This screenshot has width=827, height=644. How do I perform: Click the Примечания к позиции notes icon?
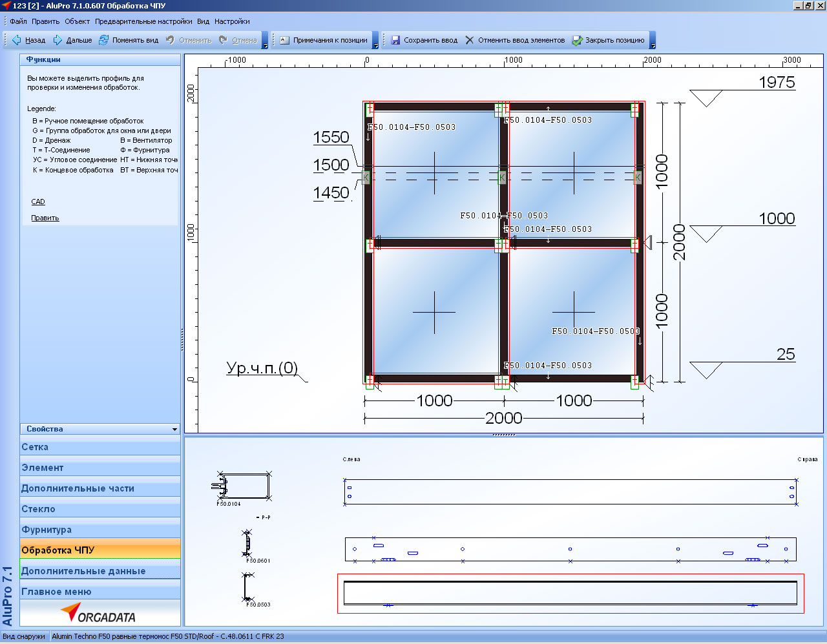(x=284, y=40)
